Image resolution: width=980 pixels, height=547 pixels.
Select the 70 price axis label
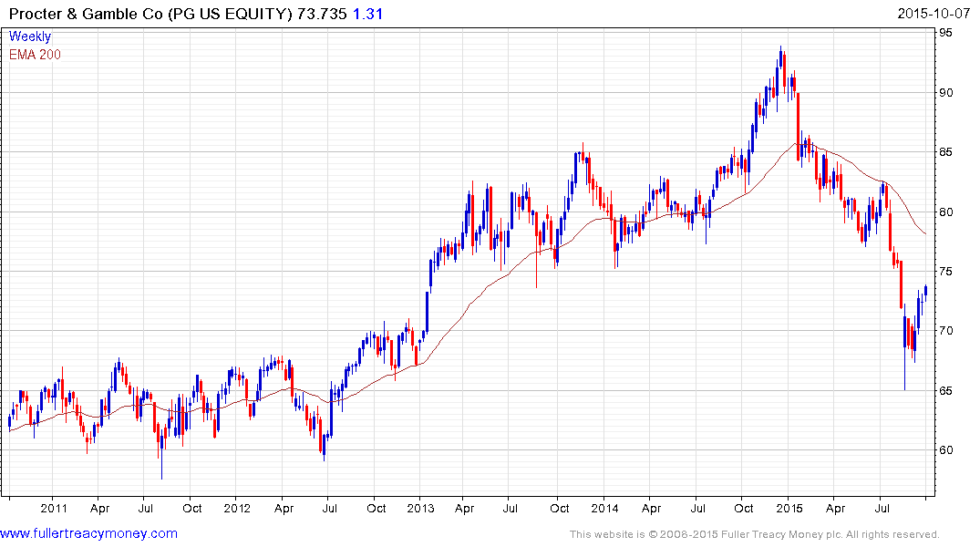(x=946, y=331)
